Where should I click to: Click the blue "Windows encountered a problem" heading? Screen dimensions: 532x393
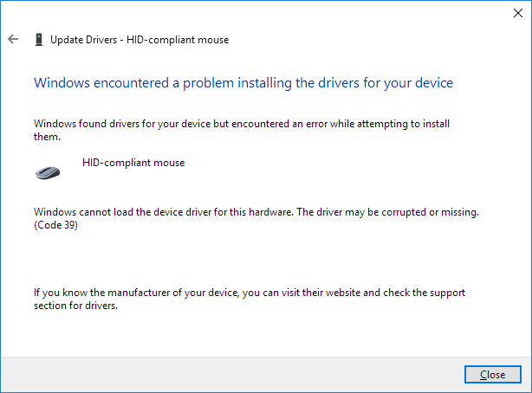243,83
